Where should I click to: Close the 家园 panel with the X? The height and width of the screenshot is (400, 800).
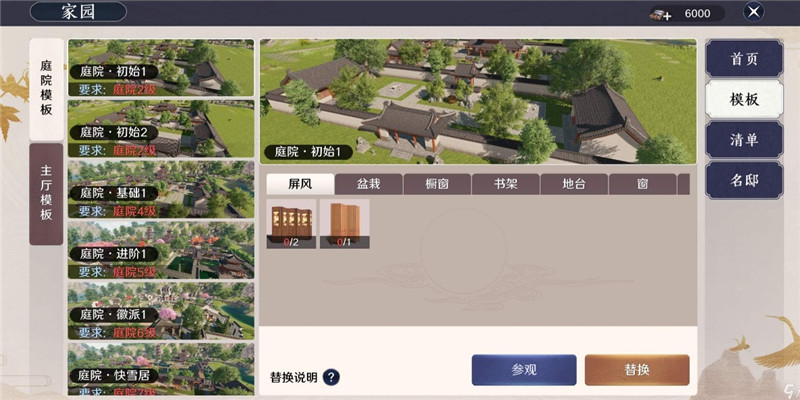(754, 11)
